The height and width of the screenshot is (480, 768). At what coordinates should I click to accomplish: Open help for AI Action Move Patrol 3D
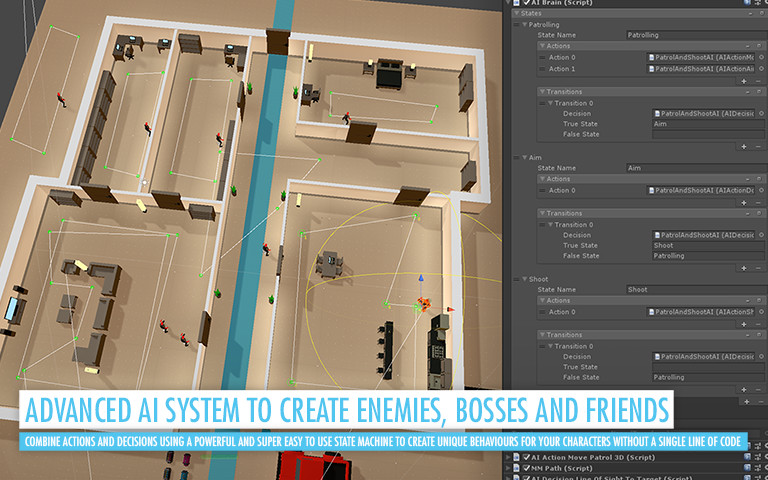[x=747, y=457]
